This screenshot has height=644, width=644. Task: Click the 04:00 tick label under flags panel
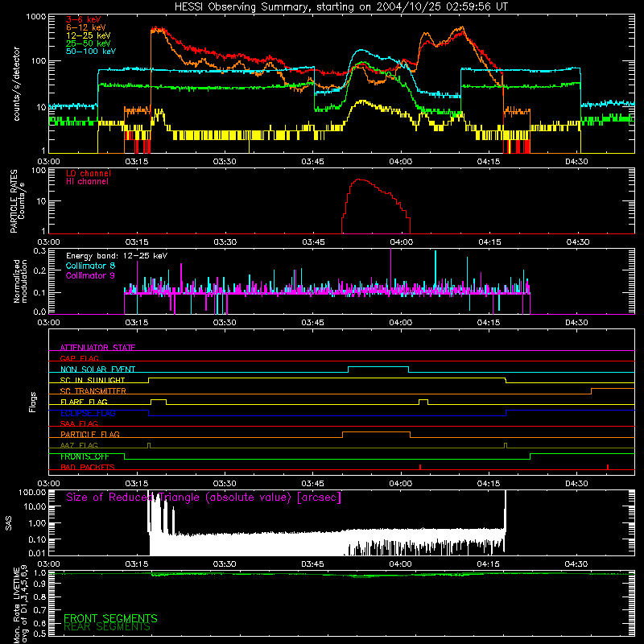point(400,484)
